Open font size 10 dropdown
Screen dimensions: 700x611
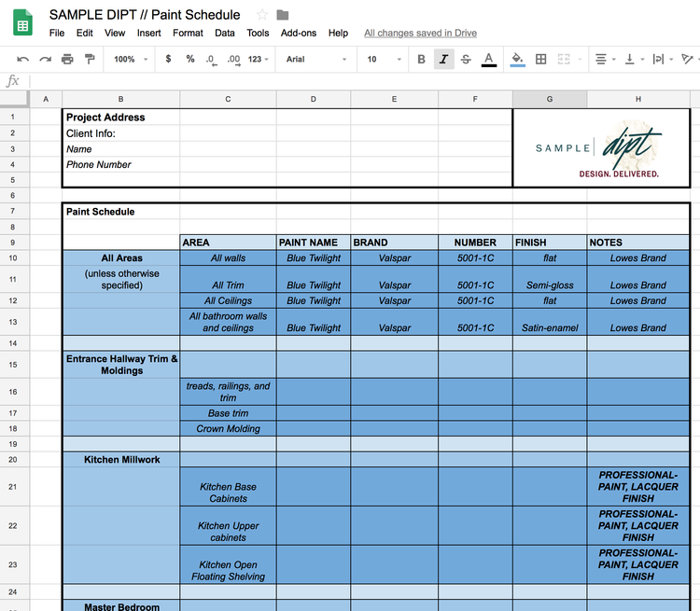click(384, 59)
